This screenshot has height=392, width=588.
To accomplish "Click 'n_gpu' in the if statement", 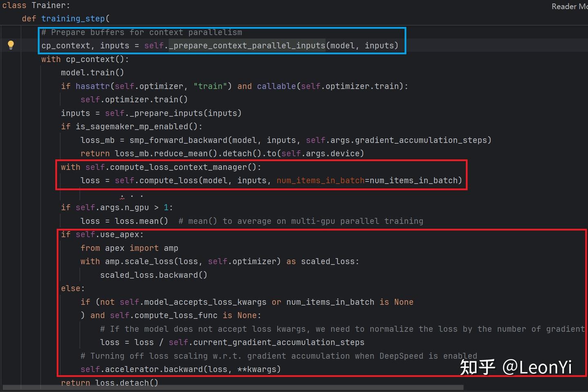I will (x=136, y=208).
